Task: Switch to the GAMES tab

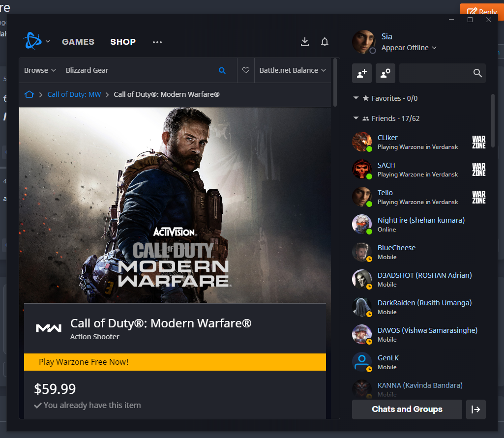Action: [x=78, y=42]
